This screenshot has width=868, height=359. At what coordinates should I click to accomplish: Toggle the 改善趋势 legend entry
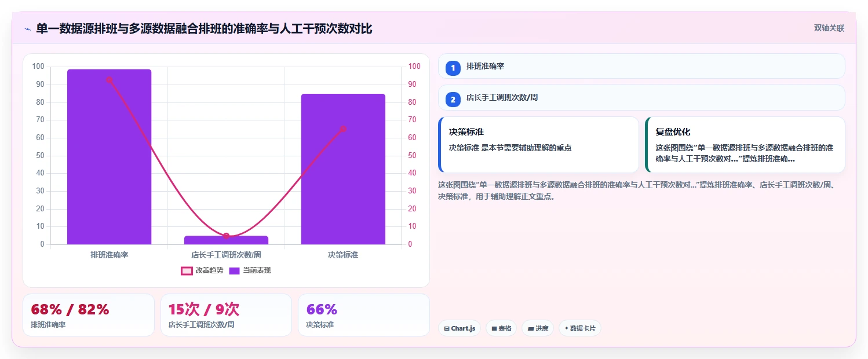click(202, 270)
